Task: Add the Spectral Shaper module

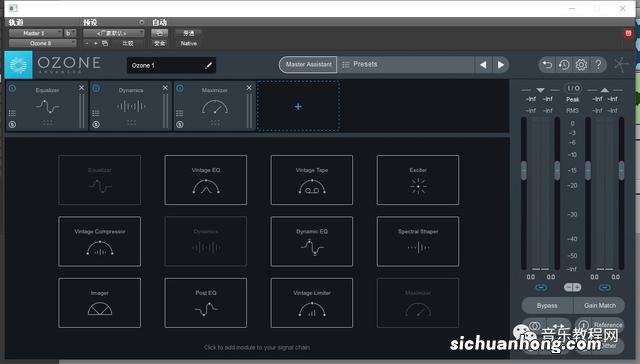Action: (418, 242)
